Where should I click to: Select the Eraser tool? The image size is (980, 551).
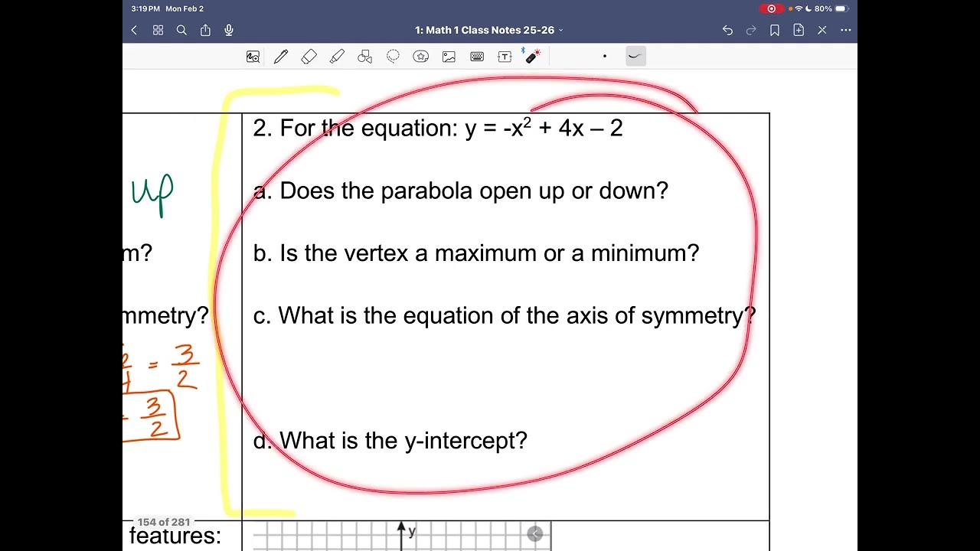309,57
